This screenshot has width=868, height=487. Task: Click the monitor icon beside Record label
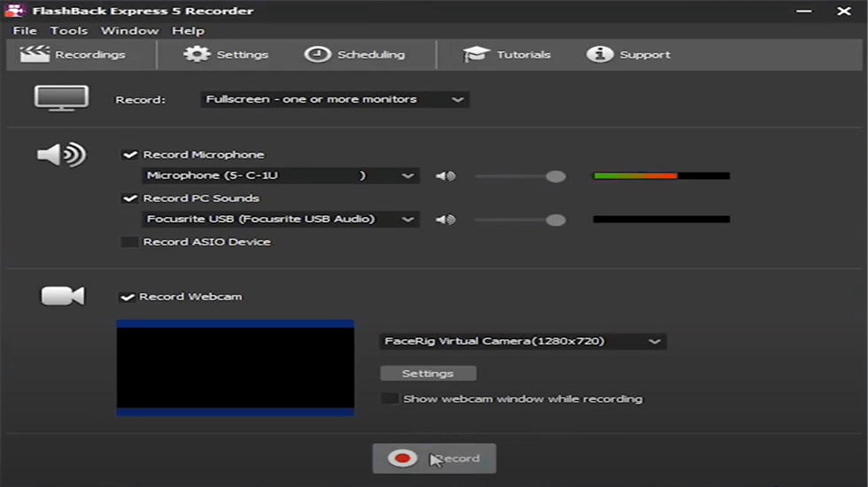[61, 98]
